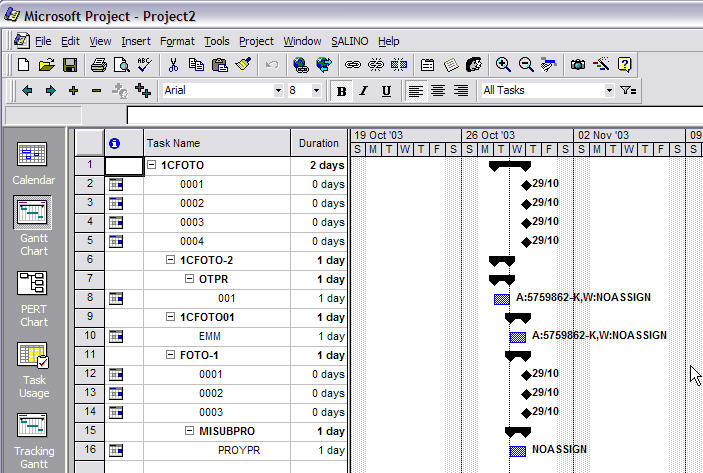Screen dimensions: 703x473
Task: Split task using the split icon
Action: coord(399,65)
